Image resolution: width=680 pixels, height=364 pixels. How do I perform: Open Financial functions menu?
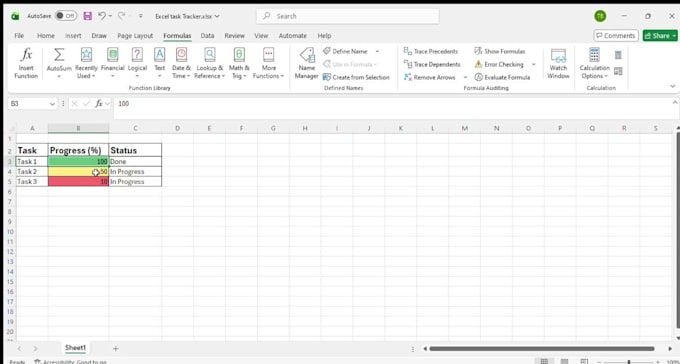coord(112,63)
